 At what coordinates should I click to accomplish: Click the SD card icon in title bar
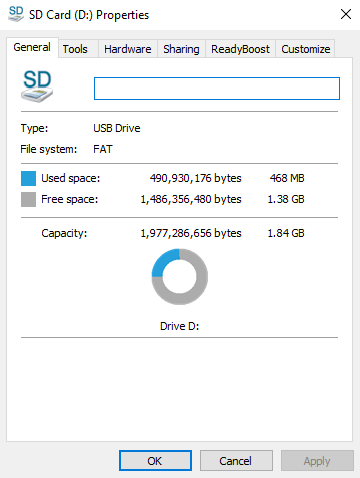tap(16, 14)
